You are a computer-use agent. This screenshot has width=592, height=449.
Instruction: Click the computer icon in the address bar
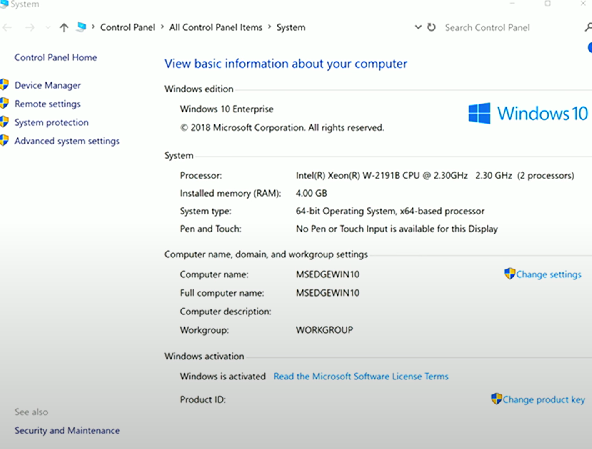click(81, 27)
